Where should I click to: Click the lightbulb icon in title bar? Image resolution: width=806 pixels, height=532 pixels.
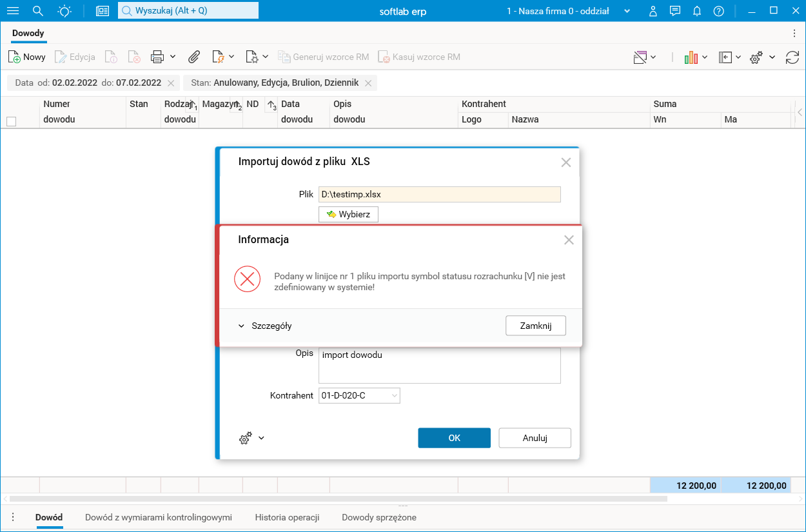click(64, 11)
